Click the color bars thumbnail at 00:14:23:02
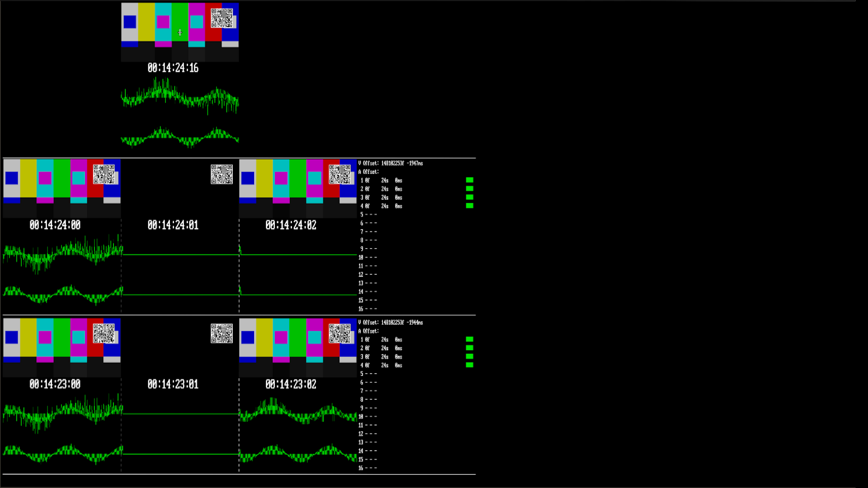 pos(297,347)
